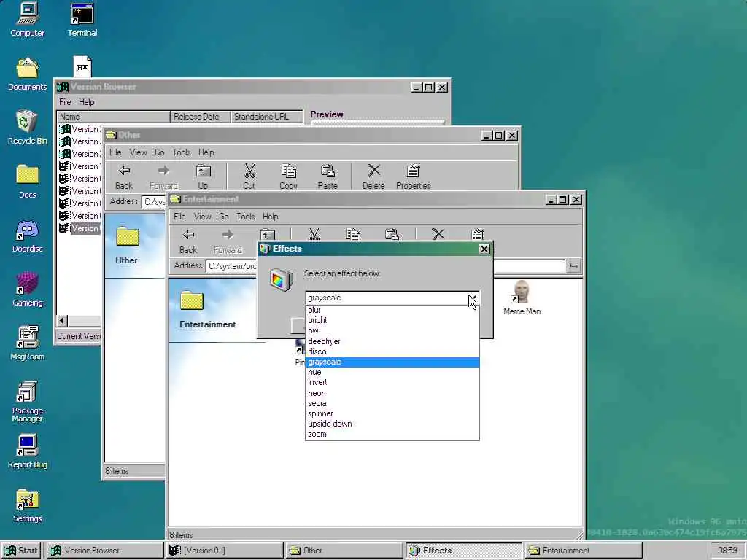
Task: Open the Docs folder on desktop
Action: [27, 182]
